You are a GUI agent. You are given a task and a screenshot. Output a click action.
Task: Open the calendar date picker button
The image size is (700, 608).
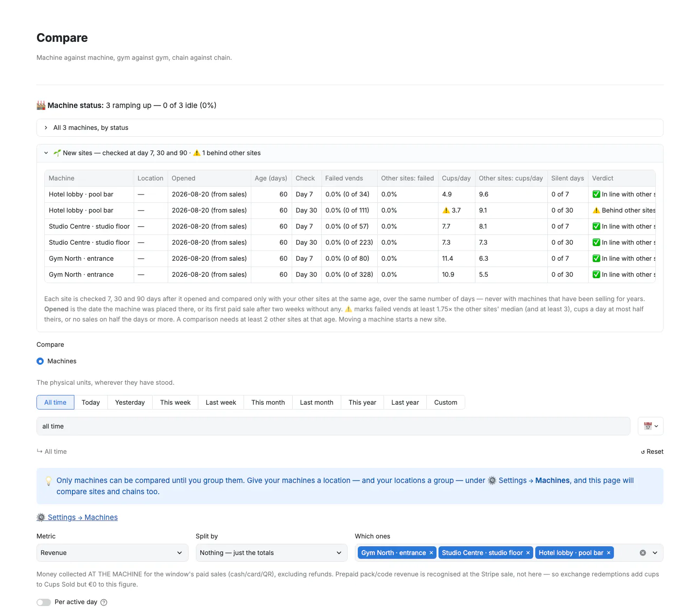tap(650, 426)
